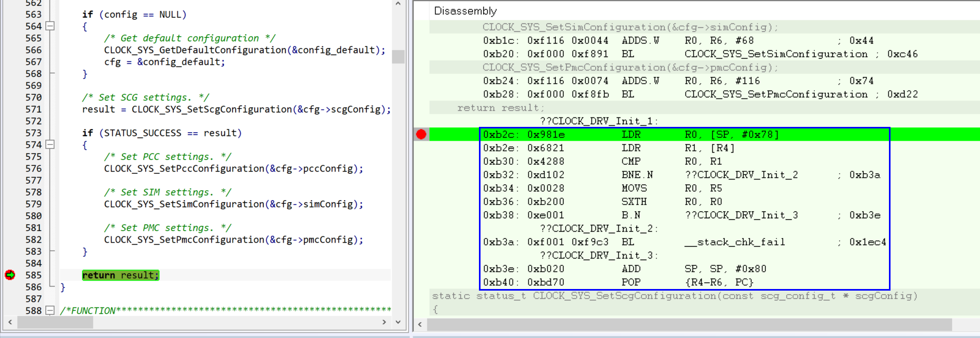980x338 pixels.
Task: Click the source editor scroll-down arrow
Action: point(398,322)
